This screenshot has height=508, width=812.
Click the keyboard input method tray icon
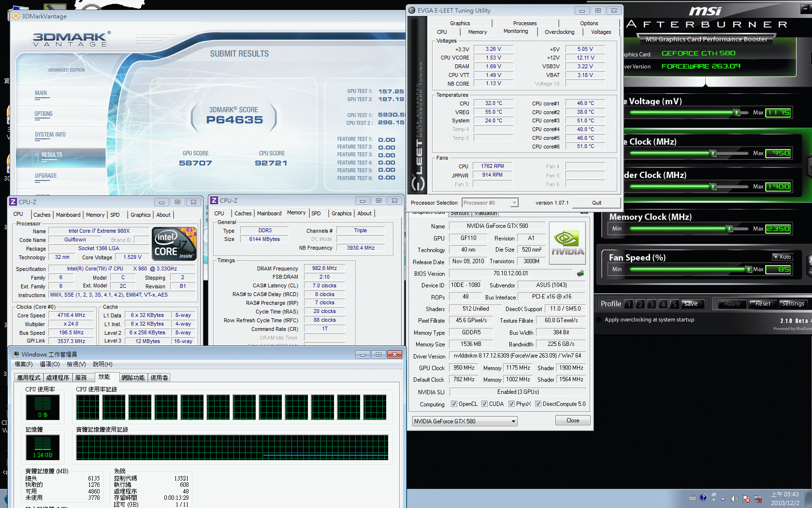[693, 498]
